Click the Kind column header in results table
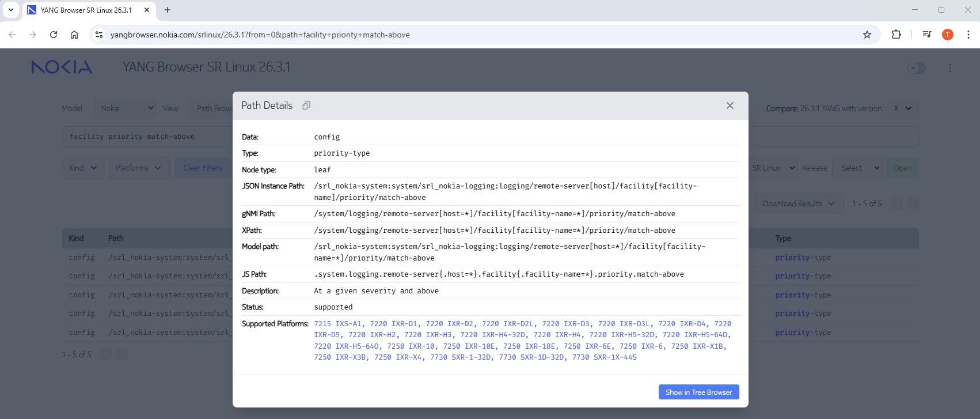Screen dimensions: 980x419 [x=76, y=238]
